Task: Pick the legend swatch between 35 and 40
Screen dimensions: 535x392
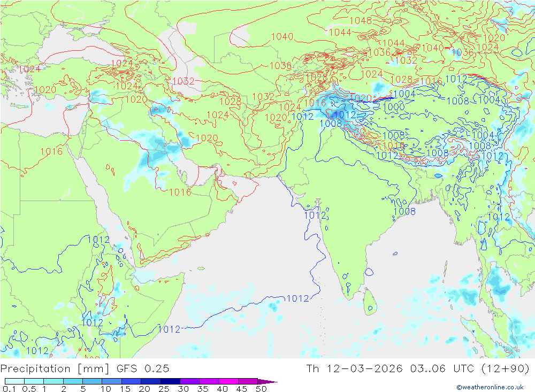Action: tap(209, 381)
